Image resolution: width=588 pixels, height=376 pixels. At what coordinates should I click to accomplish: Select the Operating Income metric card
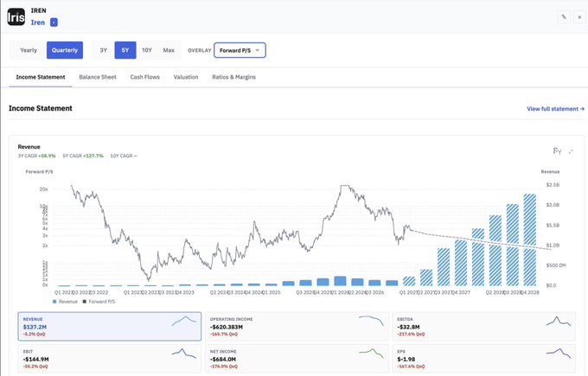[x=297, y=327]
